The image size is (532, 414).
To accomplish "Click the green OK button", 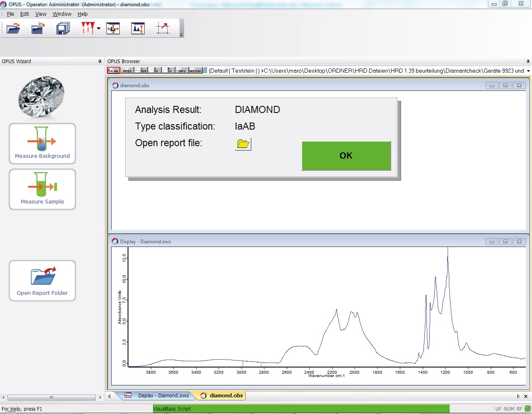I will (346, 156).
